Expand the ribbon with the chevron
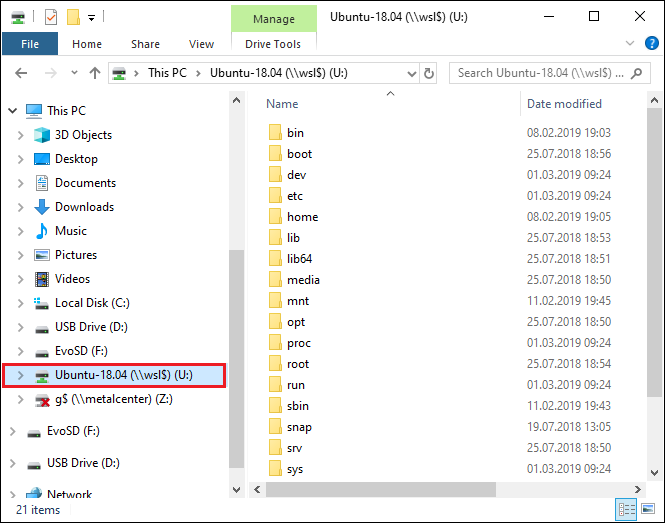 (x=630, y=43)
